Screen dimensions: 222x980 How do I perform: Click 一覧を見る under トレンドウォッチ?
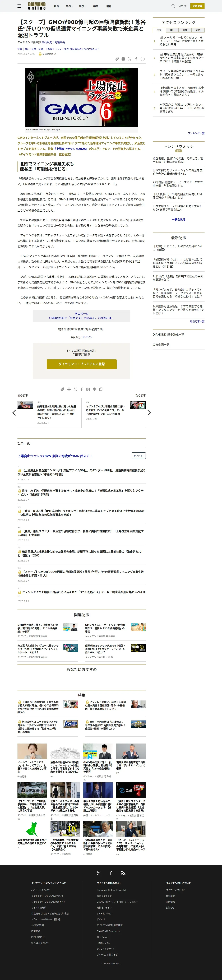[x=179, y=220]
